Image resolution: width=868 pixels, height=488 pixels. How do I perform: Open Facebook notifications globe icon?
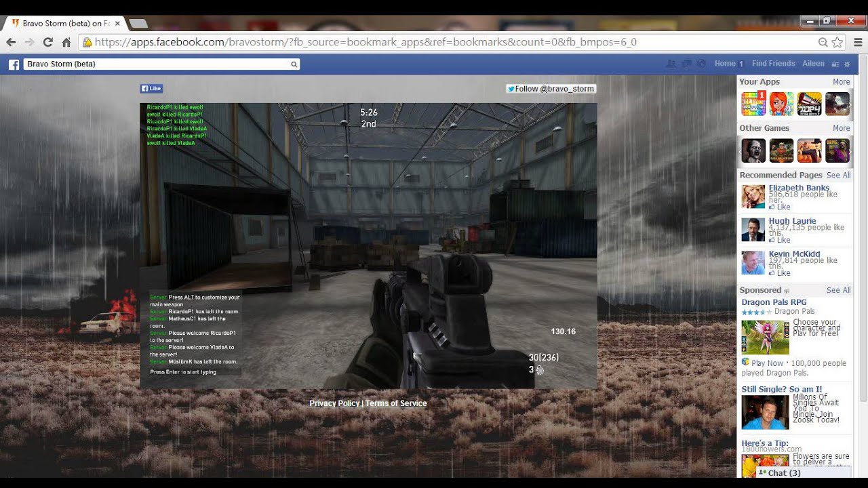(x=701, y=64)
